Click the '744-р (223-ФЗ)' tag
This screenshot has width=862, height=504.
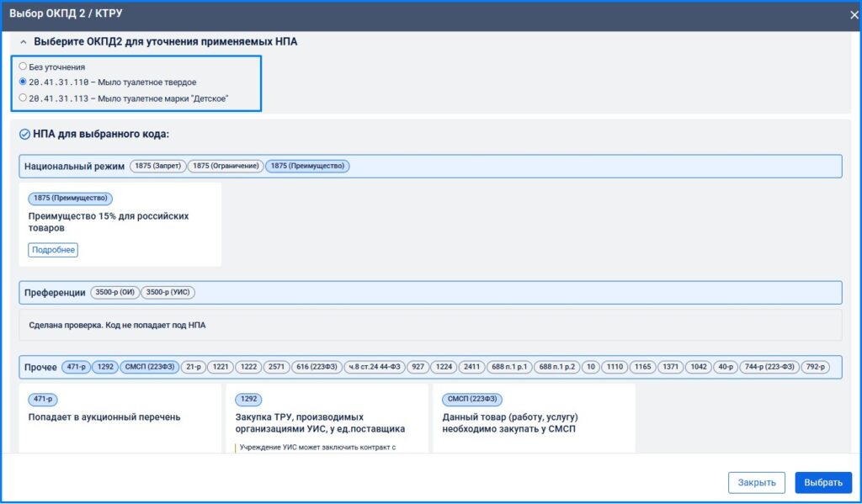coord(769,367)
